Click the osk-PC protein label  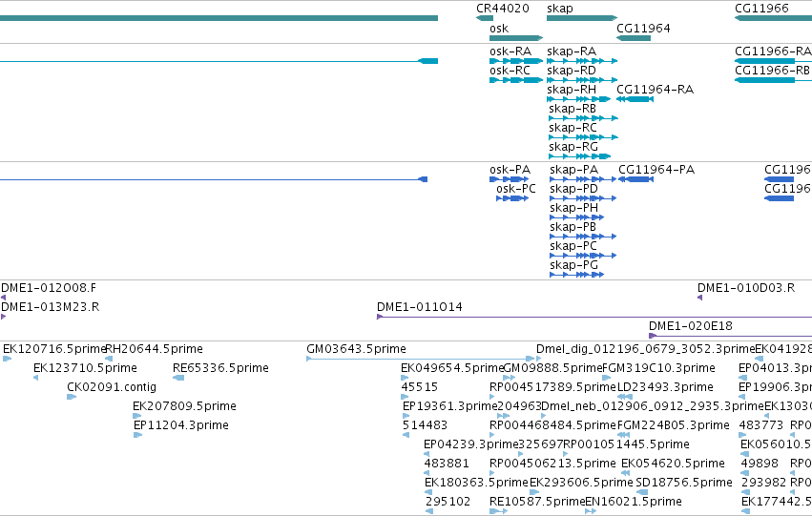(x=515, y=189)
